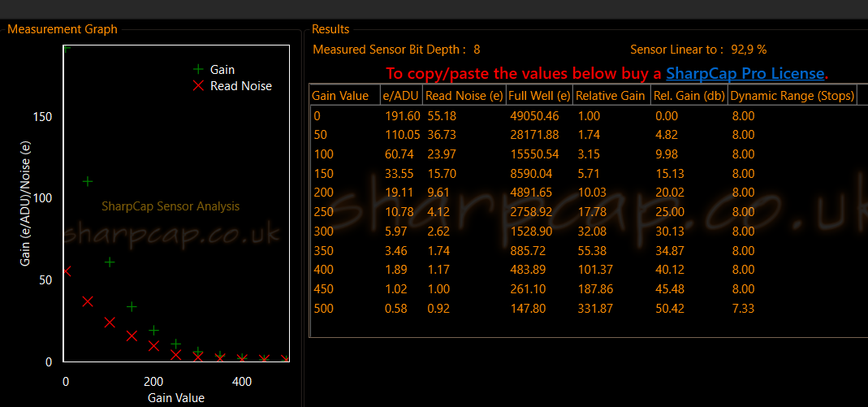
Task: Click the red Read Noise legend entry
Action: pos(232,86)
